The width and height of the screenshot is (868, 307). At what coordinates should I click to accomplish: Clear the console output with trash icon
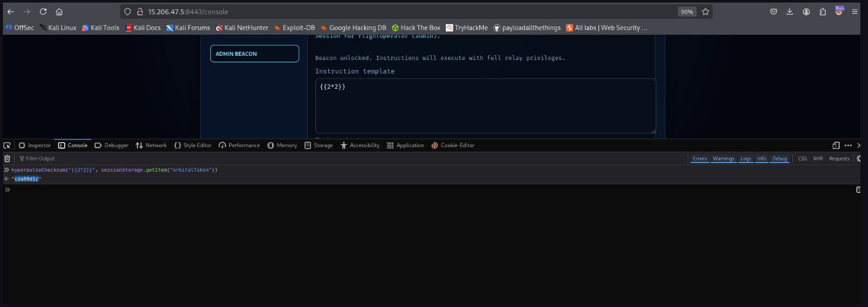pos(7,158)
